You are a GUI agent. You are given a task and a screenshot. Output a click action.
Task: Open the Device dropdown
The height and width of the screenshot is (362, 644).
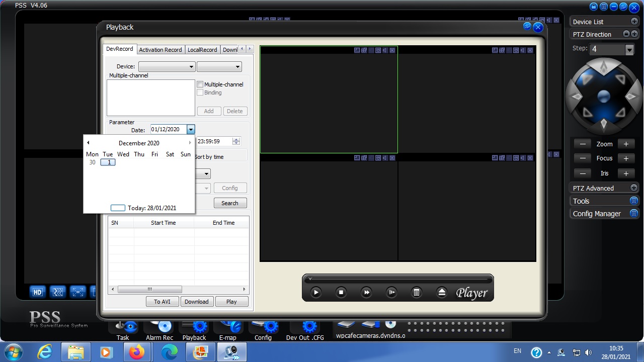tap(167, 67)
